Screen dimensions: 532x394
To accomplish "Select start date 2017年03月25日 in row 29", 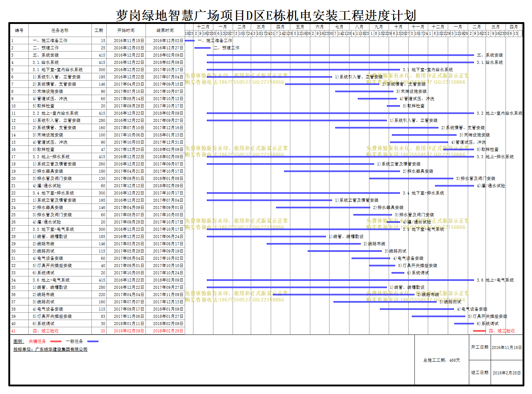I will click(x=129, y=244).
